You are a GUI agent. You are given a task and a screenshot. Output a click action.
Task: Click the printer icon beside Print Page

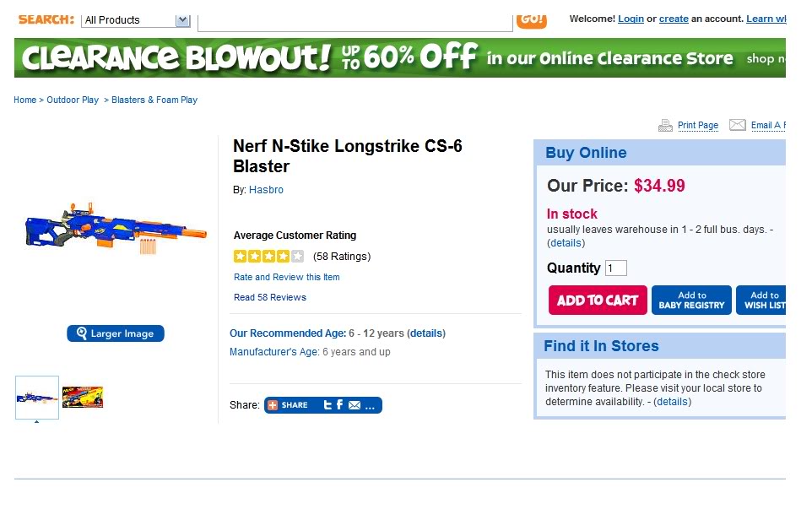click(x=665, y=126)
